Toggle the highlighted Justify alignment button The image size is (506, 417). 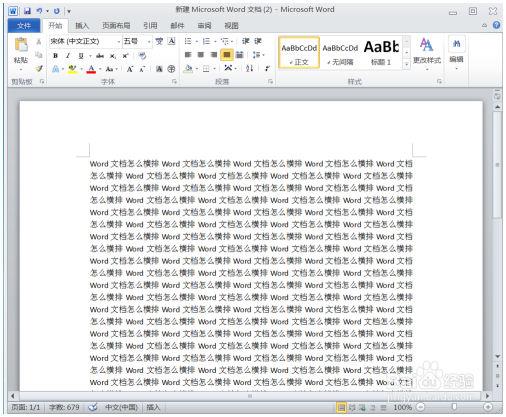(227, 55)
